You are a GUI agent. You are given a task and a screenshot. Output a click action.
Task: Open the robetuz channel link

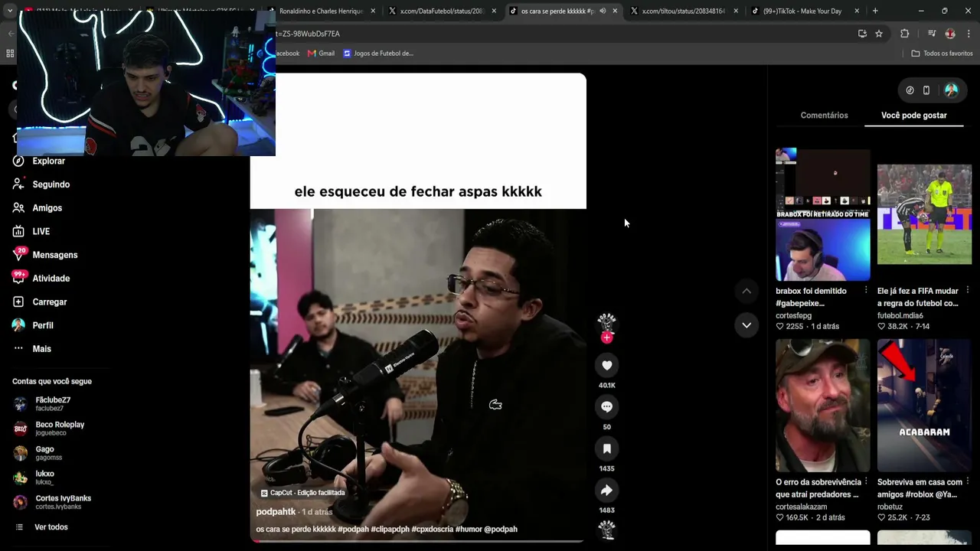click(x=890, y=507)
